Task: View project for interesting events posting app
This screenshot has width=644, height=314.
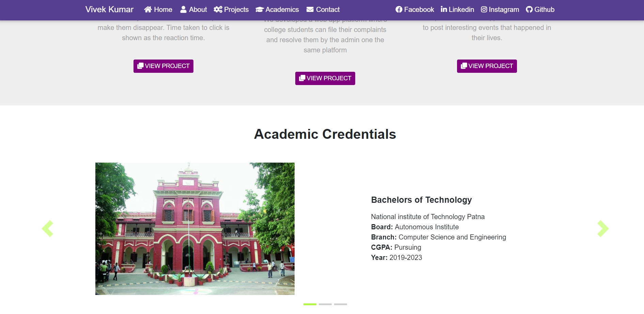Action: pos(487,66)
